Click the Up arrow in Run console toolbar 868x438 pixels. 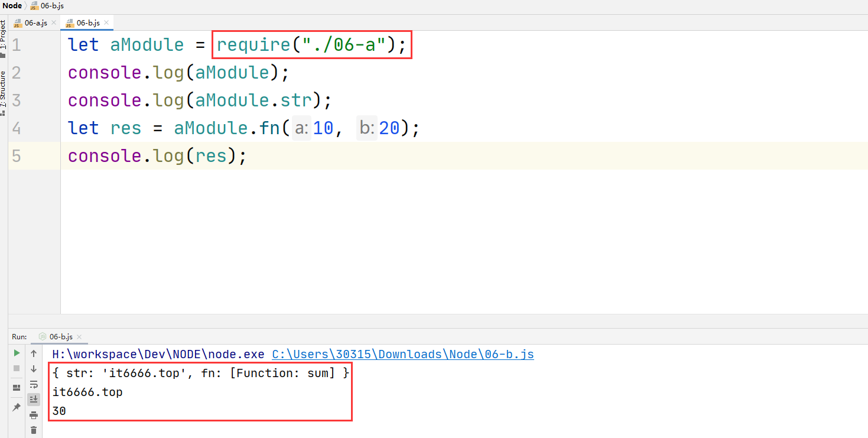[34, 353]
